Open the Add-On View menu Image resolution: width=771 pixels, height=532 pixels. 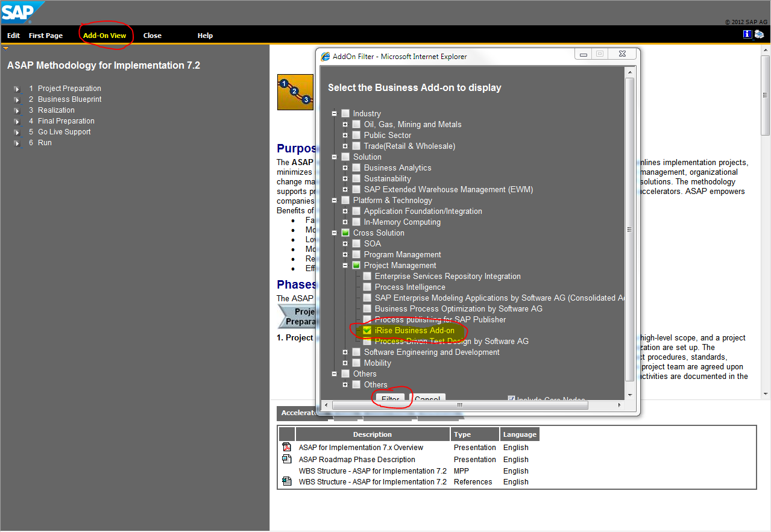point(105,35)
